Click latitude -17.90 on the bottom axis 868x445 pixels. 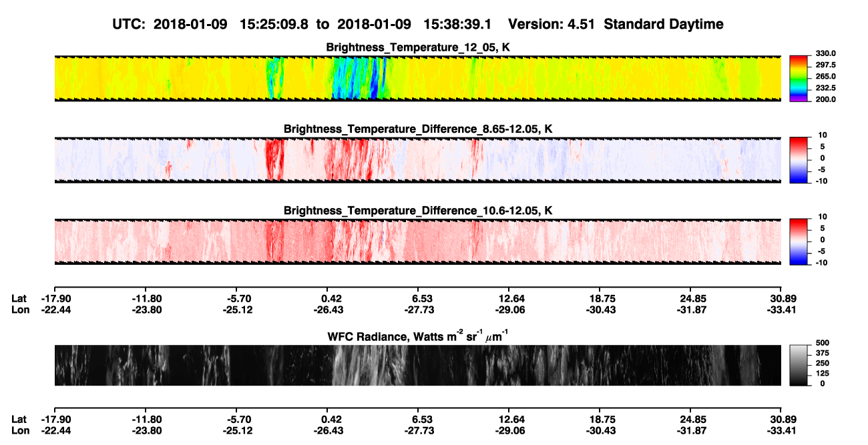pyautogui.click(x=55, y=420)
